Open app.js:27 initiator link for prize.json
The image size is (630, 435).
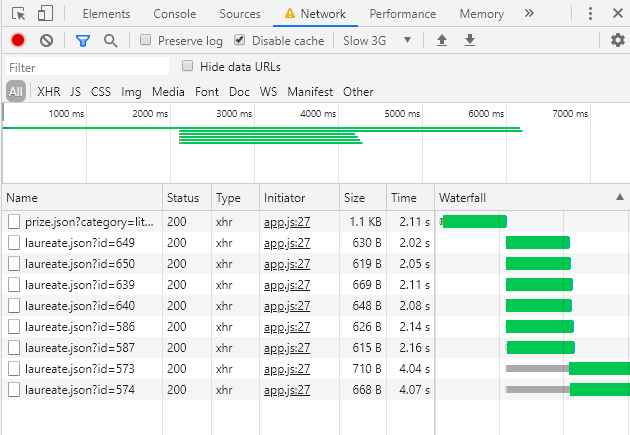(287, 221)
